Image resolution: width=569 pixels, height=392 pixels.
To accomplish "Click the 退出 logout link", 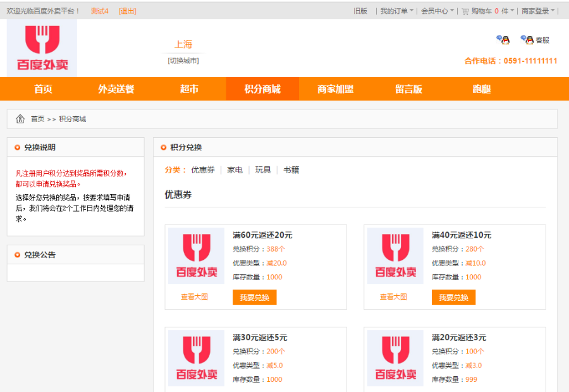I will pyautogui.click(x=127, y=11).
